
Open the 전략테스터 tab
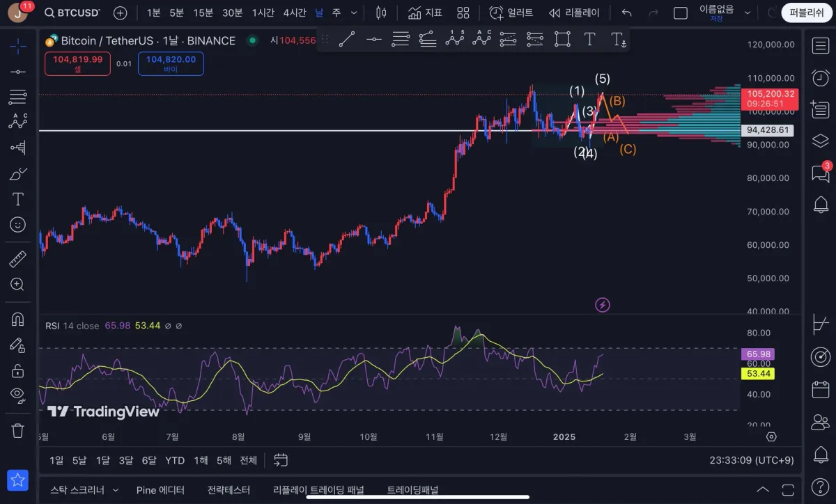(229, 490)
